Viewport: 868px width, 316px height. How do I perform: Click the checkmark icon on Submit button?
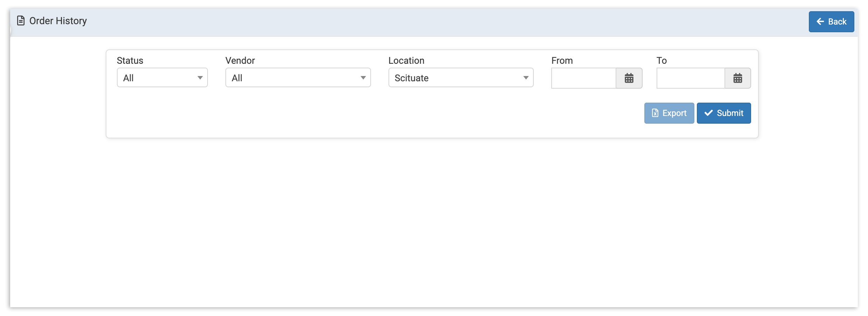[x=708, y=113]
